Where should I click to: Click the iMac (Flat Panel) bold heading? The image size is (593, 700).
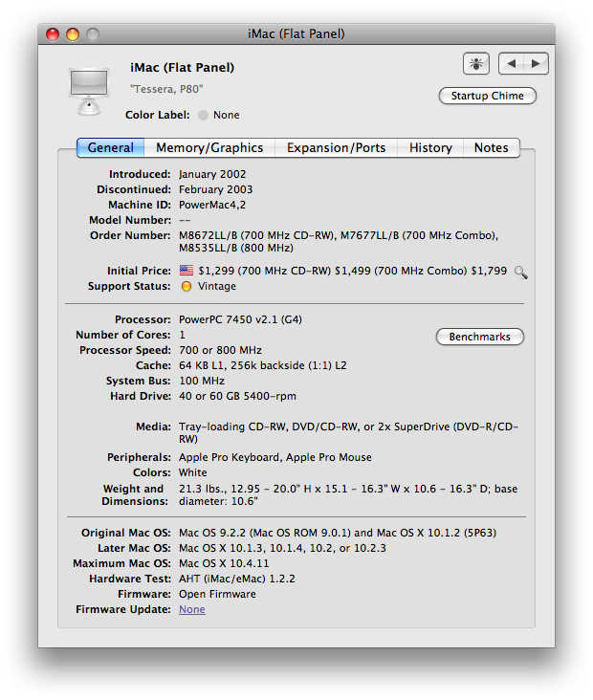coord(182,67)
